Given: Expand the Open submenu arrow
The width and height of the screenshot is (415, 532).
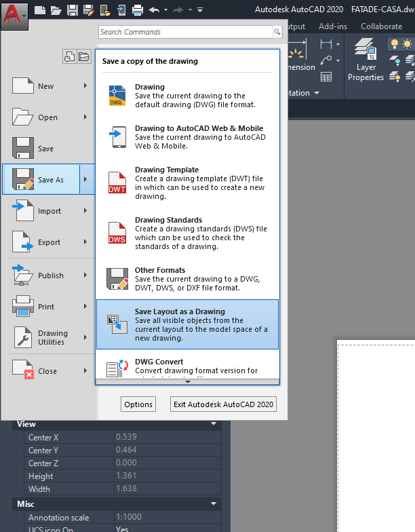Looking at the screenshot, I should (85, 117).
